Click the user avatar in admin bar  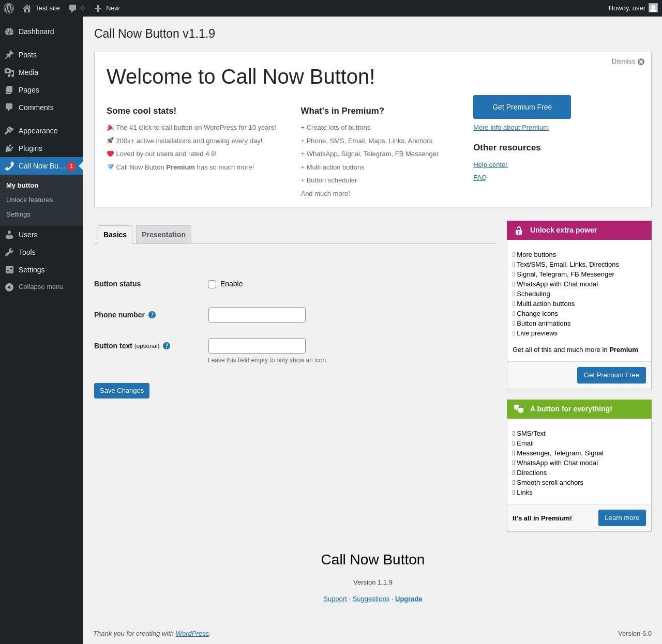(x=653, y=8)
